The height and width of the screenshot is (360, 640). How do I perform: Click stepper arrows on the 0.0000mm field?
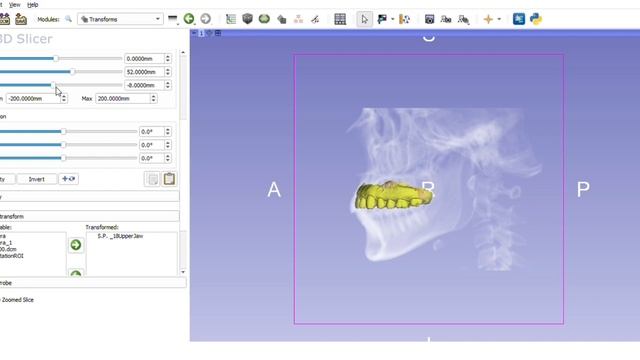pos(168,59)
